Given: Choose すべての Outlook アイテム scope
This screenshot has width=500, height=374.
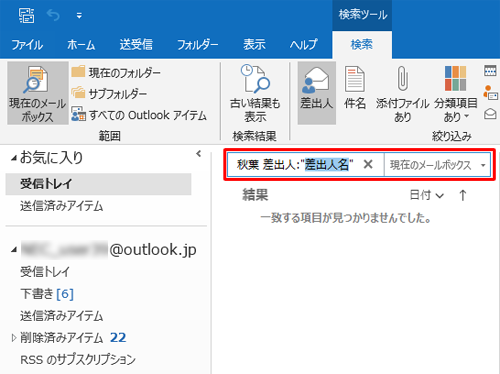Looking at the screenshot, I should pyautogui.click(x=139, y=115).
